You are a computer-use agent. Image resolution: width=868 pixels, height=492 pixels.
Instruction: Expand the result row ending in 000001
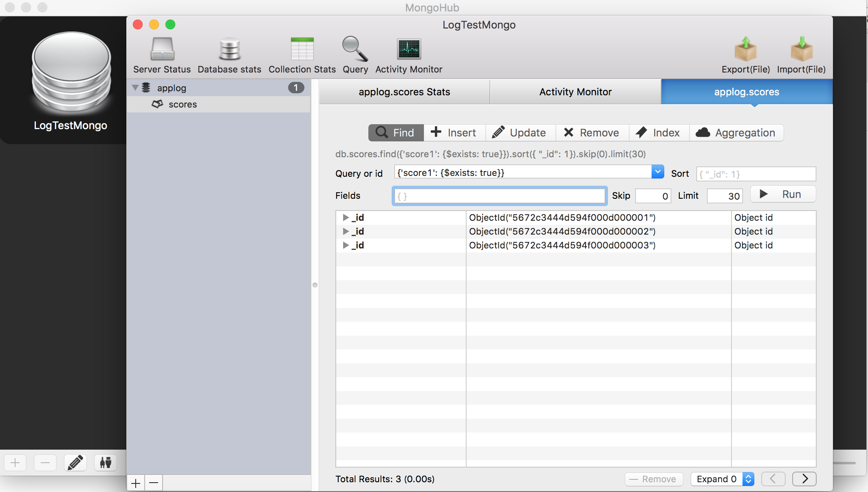click(346, 217)
